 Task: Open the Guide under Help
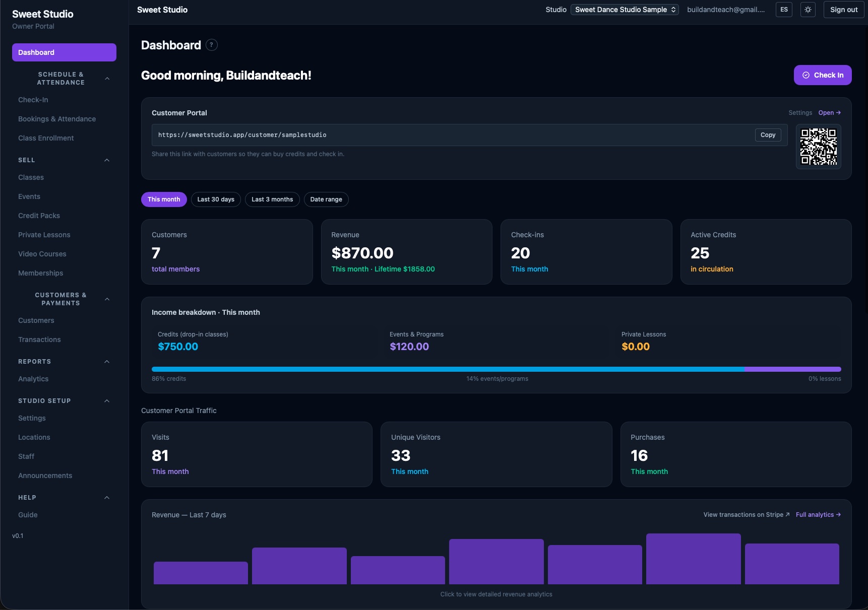coord(64,515)
